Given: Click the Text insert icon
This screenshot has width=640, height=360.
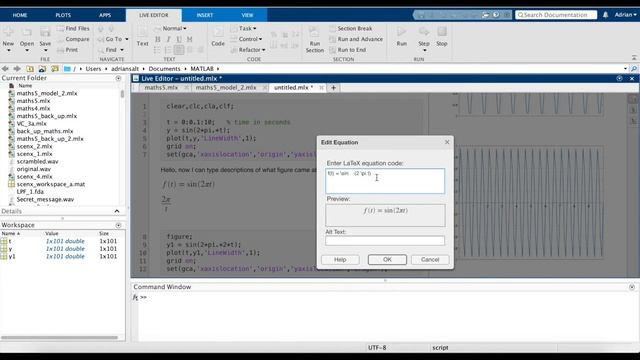Looking at the screenshot, I should (142, 33).
